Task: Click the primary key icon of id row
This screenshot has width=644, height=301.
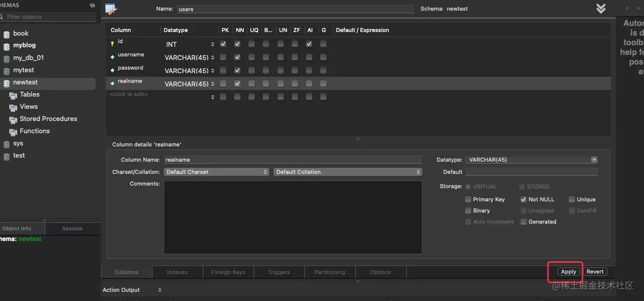Action: 112,44
